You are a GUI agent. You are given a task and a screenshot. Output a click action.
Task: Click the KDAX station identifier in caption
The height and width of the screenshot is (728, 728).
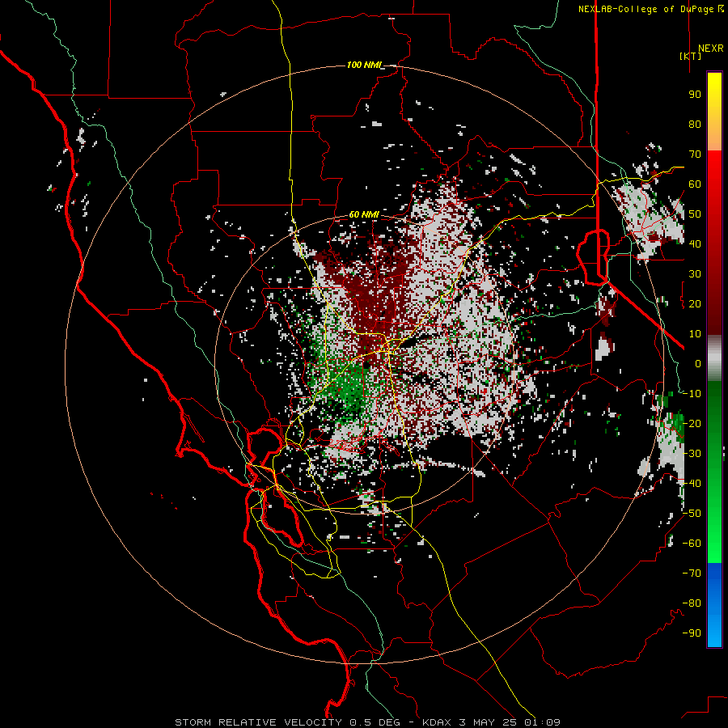pos(437,722)
